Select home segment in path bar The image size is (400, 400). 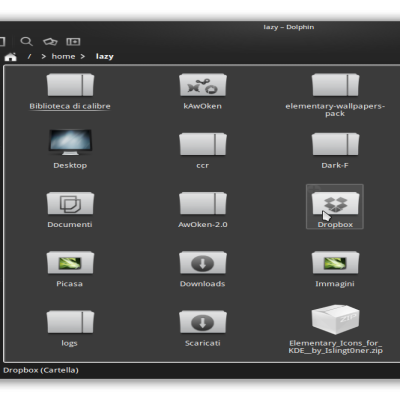[x=63, y=56]
